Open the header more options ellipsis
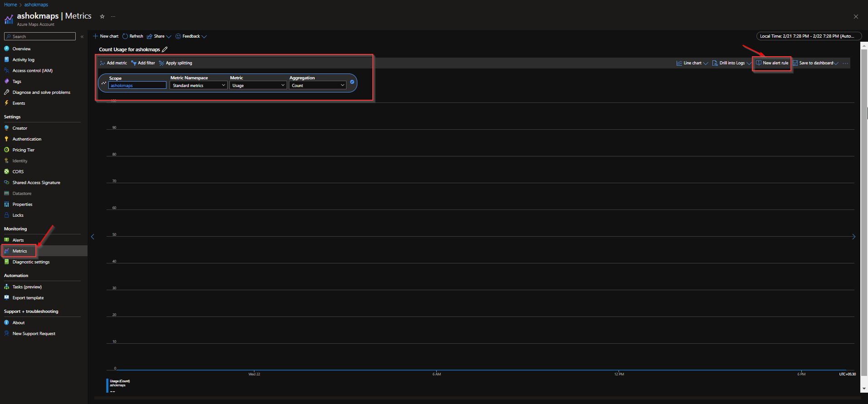 (113, 16)
